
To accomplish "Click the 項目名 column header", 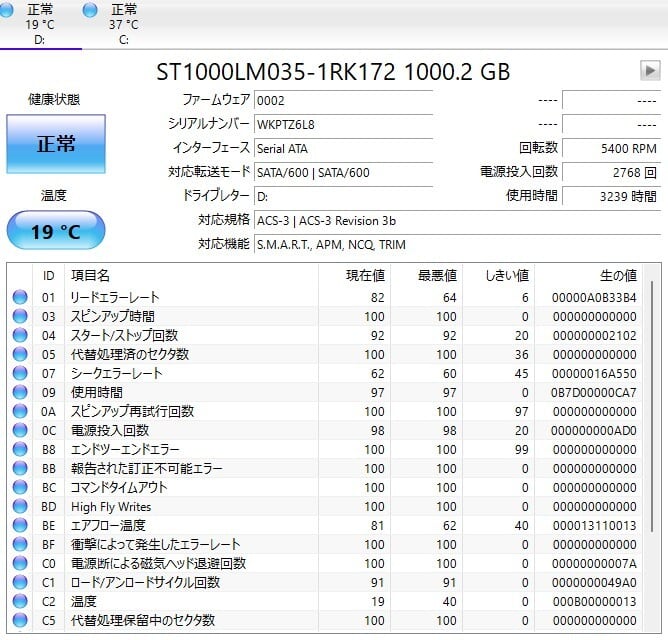I will (90, 275).
